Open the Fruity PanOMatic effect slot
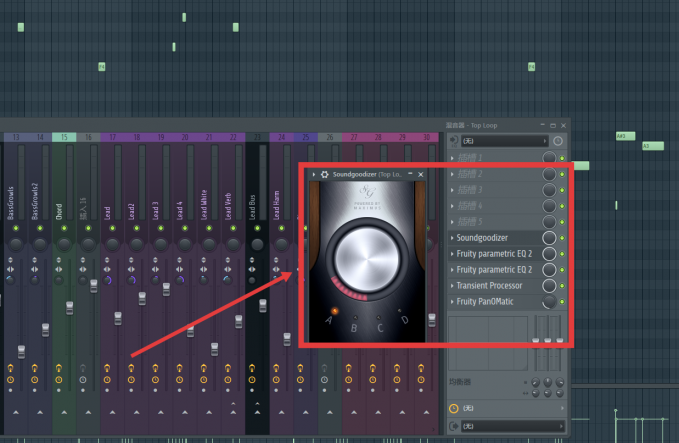 tap(495, 302)
